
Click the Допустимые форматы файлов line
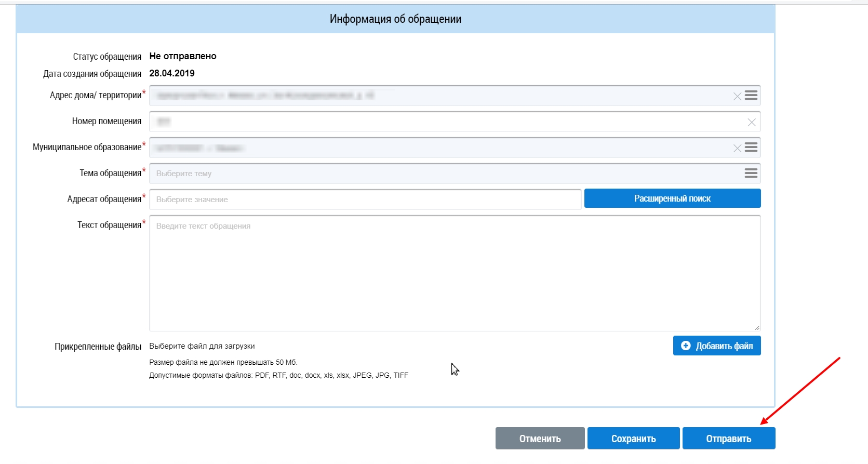pos(279,375)
